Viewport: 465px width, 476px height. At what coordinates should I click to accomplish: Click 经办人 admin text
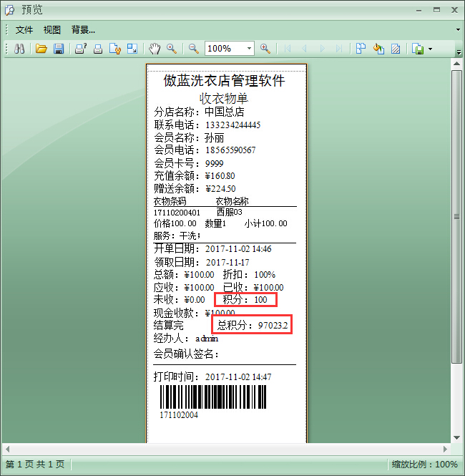185,338
